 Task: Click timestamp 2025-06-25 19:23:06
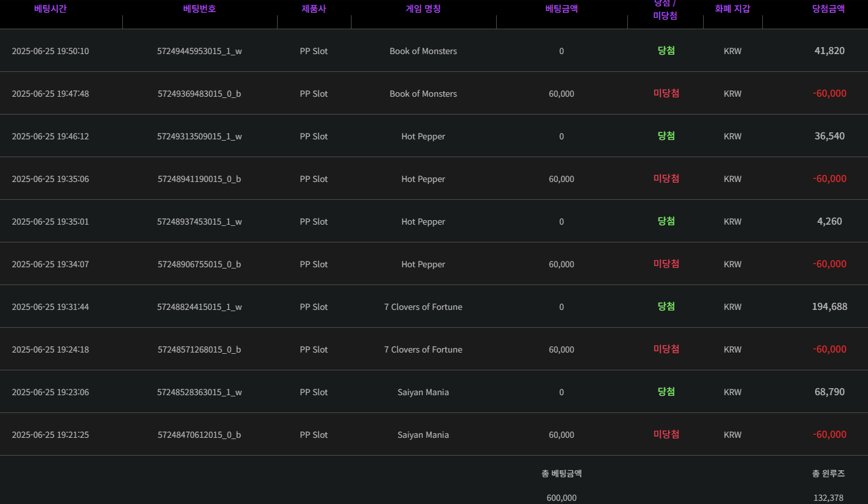[x=50, y=392]
